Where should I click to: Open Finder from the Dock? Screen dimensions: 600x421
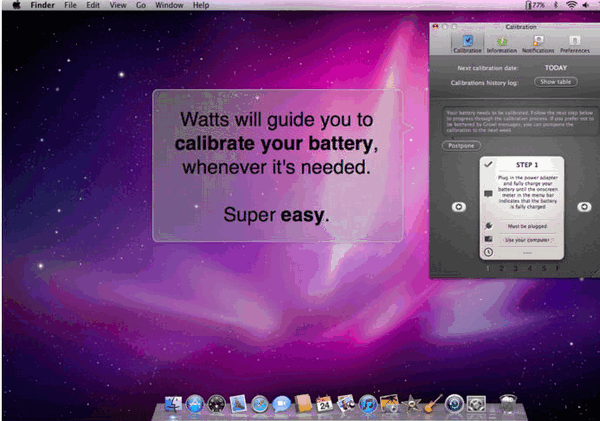point(173,404)
